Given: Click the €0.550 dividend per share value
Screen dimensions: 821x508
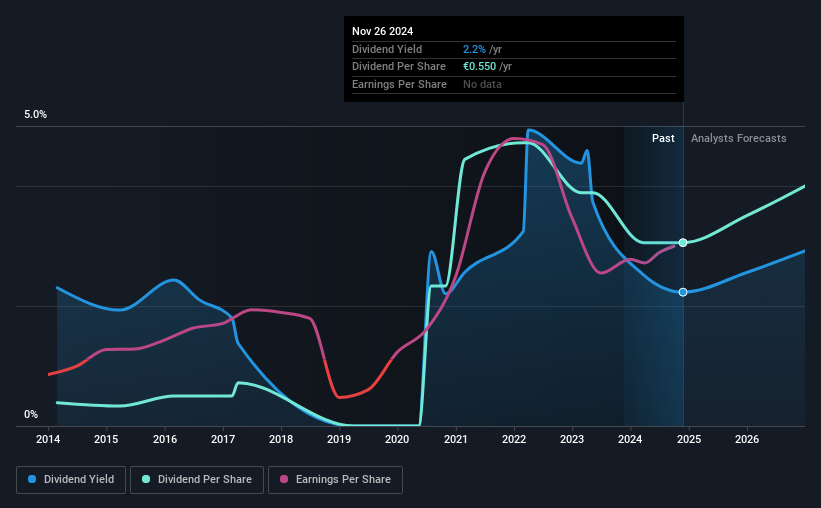Looking at the screenshot, I should [x=480, y=67].
